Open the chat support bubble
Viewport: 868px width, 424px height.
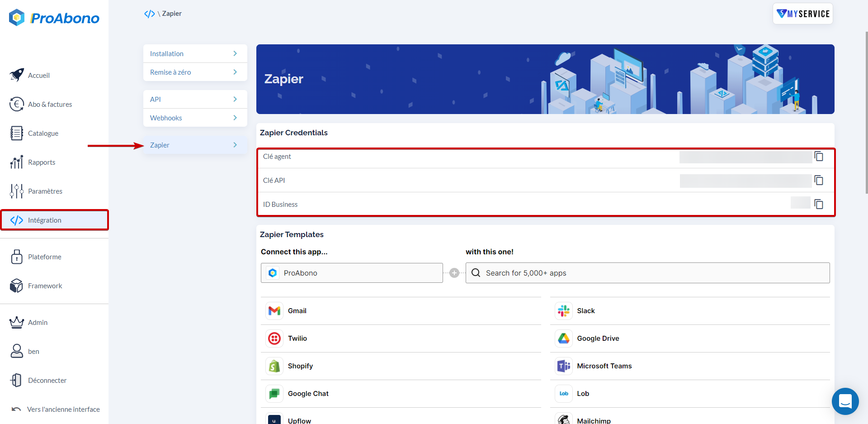click(845, 401)
